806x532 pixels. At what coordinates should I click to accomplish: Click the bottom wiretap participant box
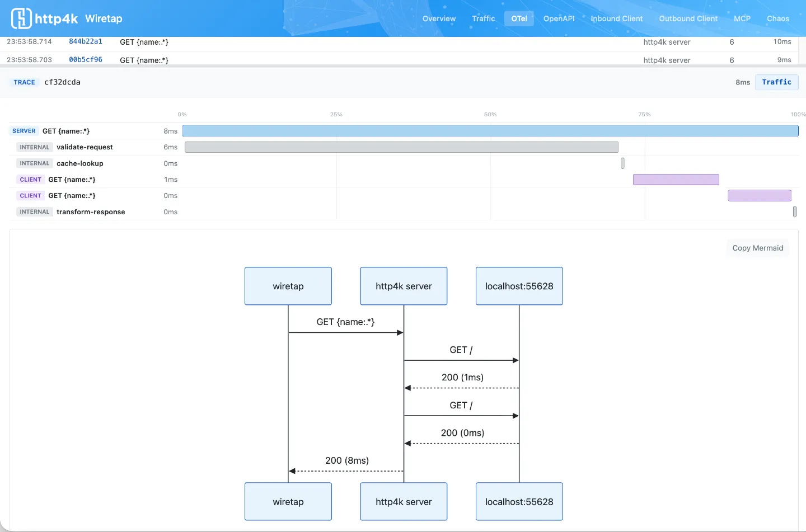(288, 502)
